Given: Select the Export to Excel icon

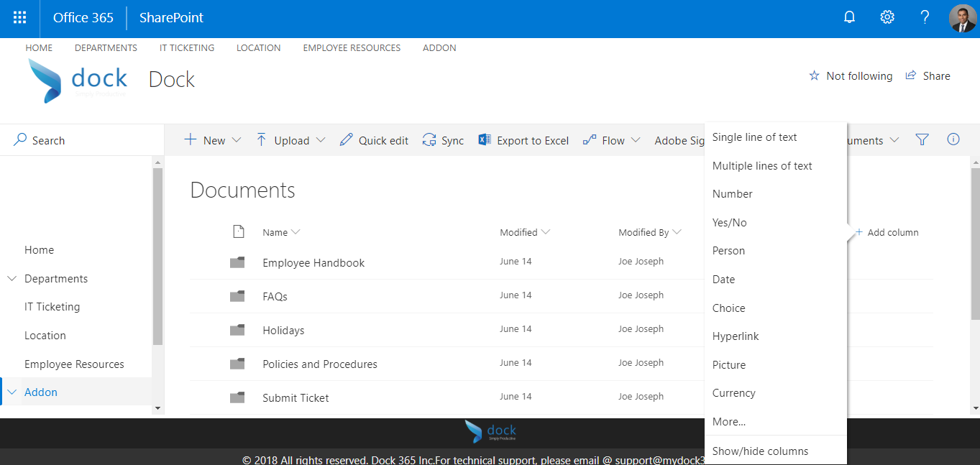Looking at the screenshot, I should pyautogui.click(x=483, y=139).
